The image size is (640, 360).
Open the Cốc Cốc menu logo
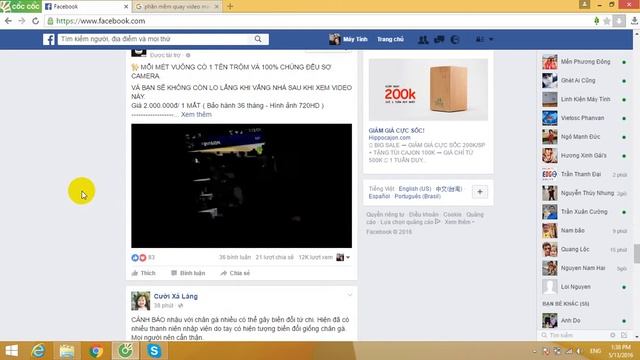(20, 6)
